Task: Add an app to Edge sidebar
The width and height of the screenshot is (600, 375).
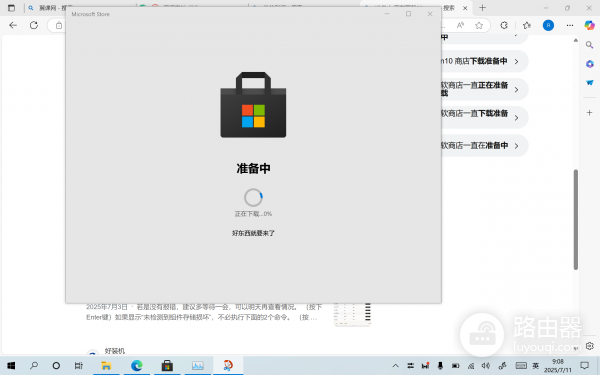Action: [589, 113]
